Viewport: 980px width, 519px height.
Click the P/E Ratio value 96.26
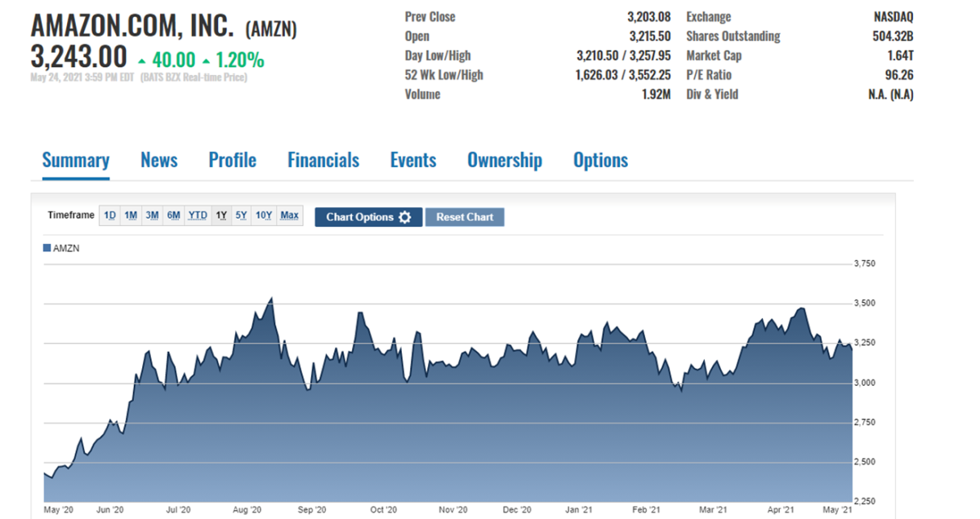tap(898, 75)
